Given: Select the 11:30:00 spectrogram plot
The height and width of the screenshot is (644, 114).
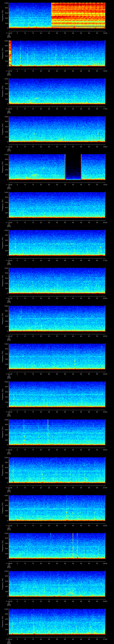Looking at the screenshot, I should click(57, 621).
